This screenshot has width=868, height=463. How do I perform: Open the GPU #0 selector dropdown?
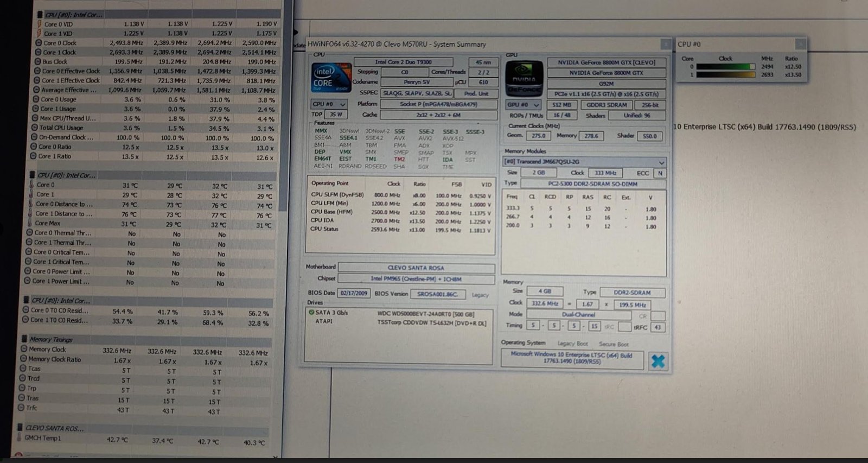(x=524, y=104)
